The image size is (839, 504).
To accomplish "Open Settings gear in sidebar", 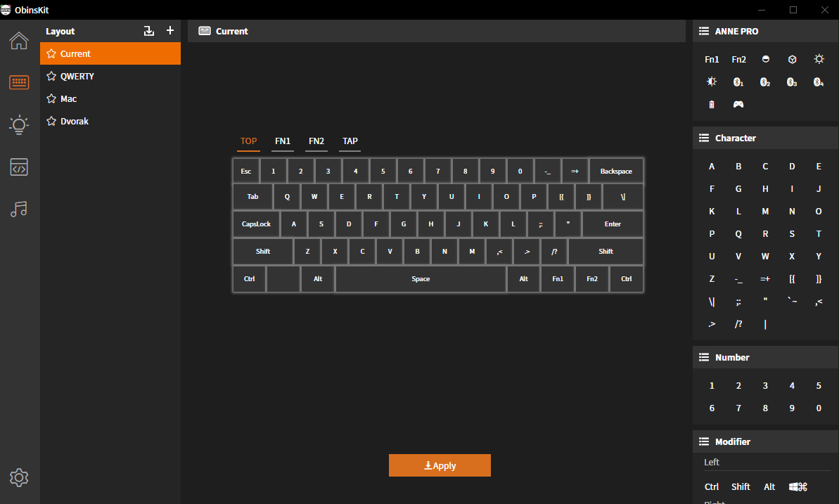I will 19,477.
